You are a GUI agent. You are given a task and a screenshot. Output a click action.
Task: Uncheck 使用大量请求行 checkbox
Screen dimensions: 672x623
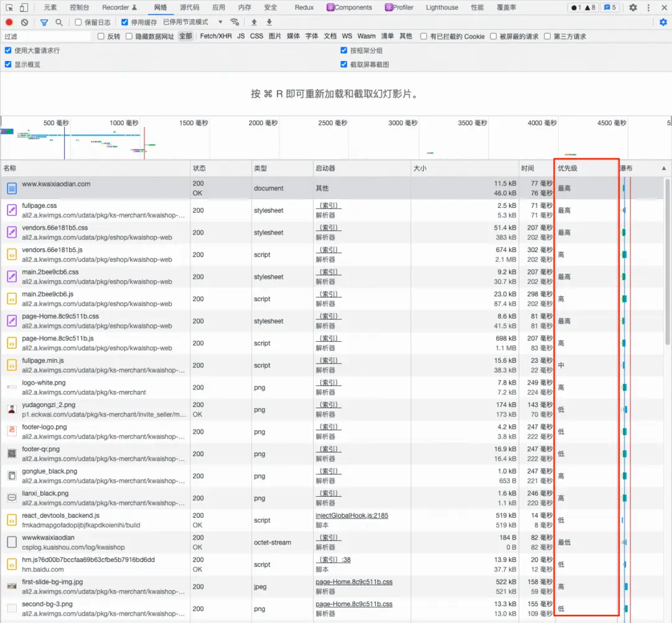point(8,50)
